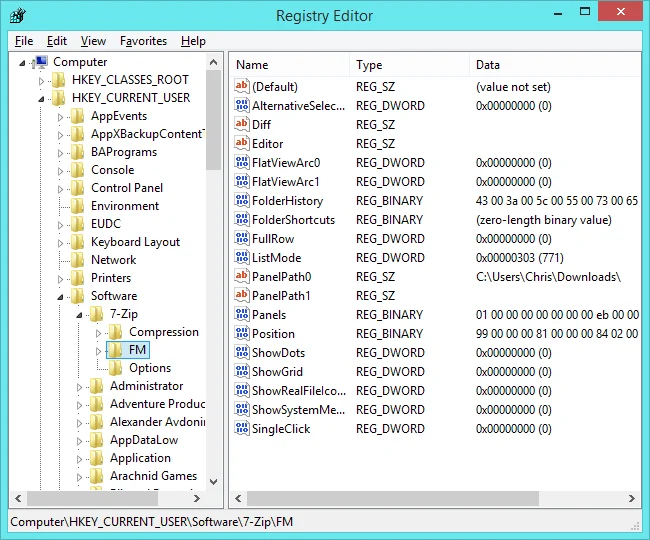This screenshot has height=540, width=650.
Task: Click the values pane horizontal scrollbar thumb
Action: pyautogui.click(x=393, y=499)
